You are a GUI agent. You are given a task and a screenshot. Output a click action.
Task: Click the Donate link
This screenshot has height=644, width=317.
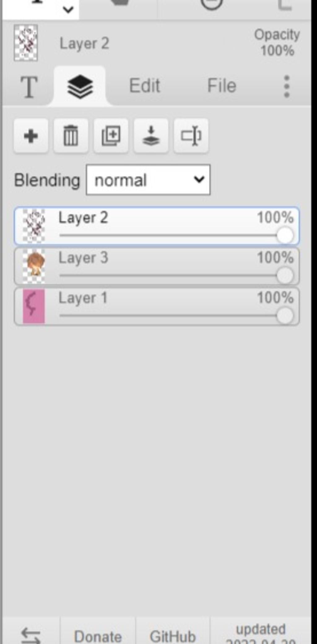tap(98, 637)
